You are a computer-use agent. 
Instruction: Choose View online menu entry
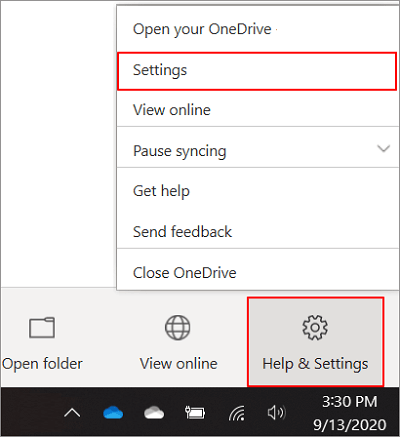point(258,110)
